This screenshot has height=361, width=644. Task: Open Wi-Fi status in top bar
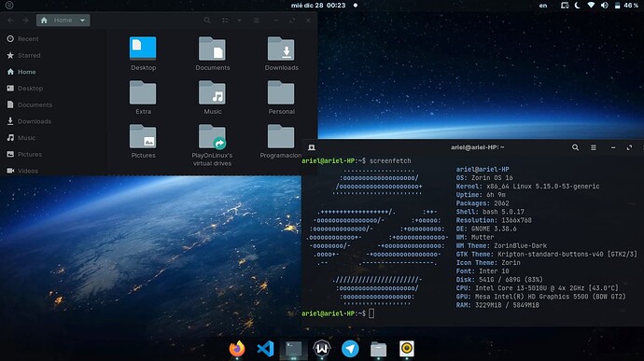coord(591,6)
